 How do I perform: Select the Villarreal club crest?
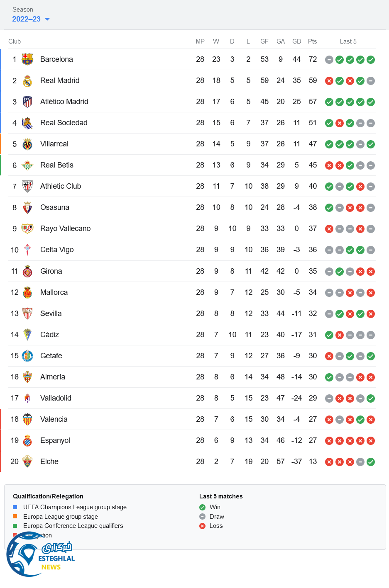click(x=27, y=144)
